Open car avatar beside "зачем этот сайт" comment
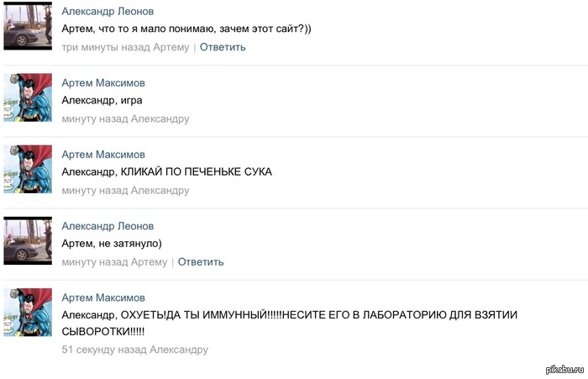588x379 pixels. pyautogui.click(x=28, y=26)
